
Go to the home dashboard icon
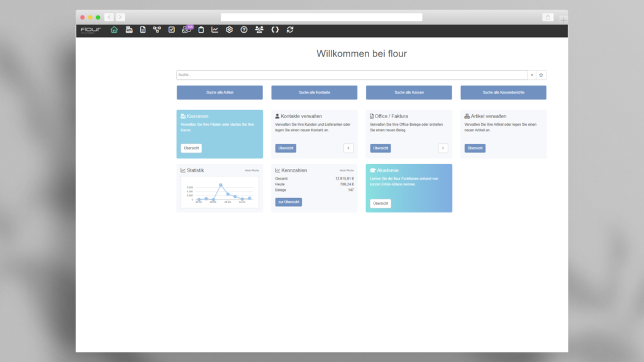(114, 30)
